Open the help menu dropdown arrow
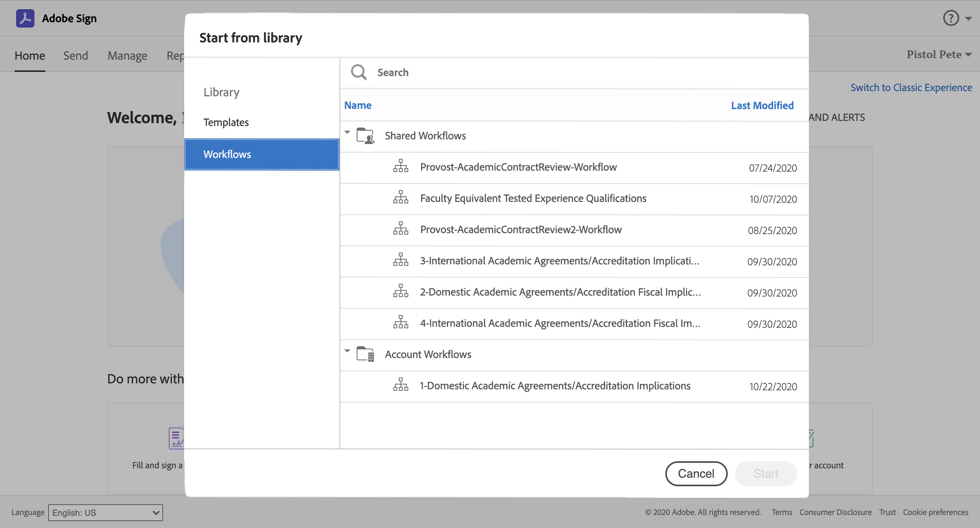Image resolution: width=980 pixels, height=528 pixels. tap(969, 18)
